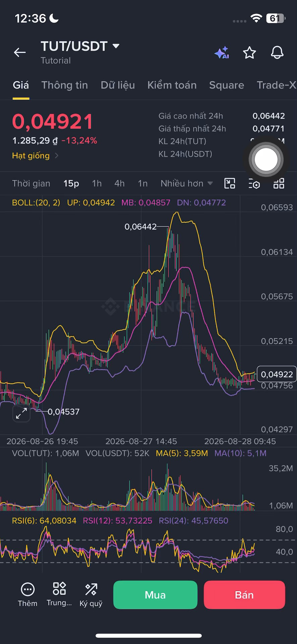This screenshot has height=644, width=297.
Task: Tap the VOL(USDT): 52K label
Action: click(117, 453)
